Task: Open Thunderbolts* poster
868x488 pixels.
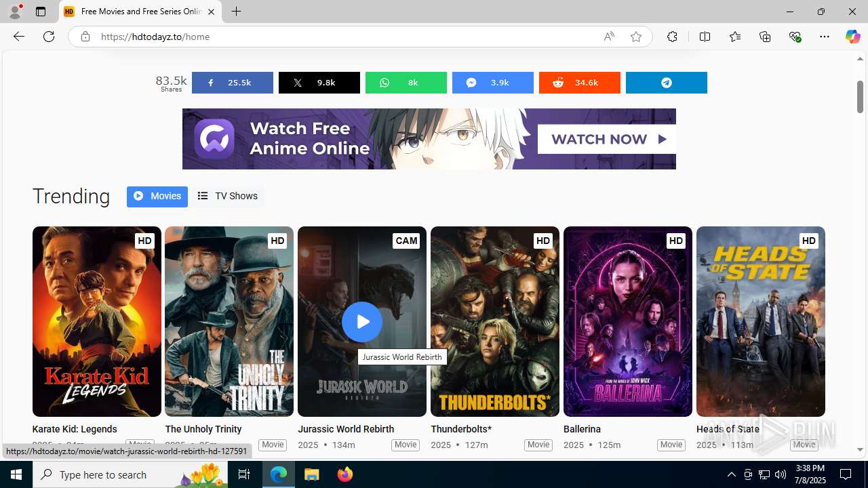Action: 495,321
